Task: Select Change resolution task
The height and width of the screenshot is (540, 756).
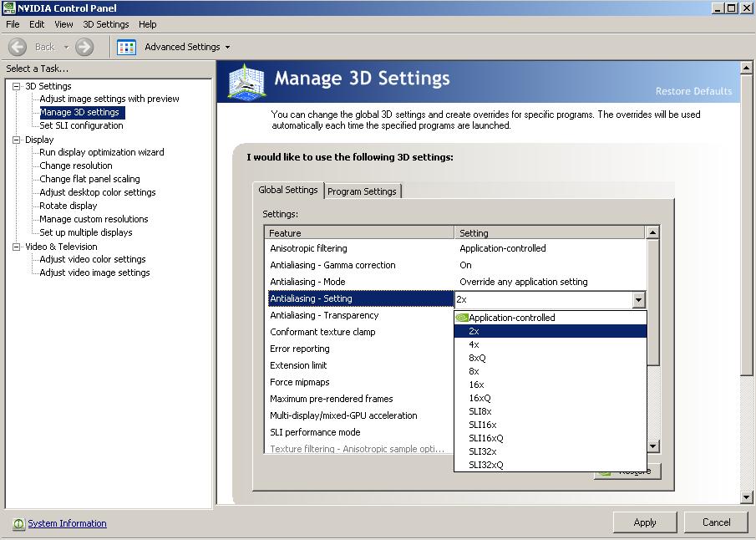Action: [x=76, y=166]
